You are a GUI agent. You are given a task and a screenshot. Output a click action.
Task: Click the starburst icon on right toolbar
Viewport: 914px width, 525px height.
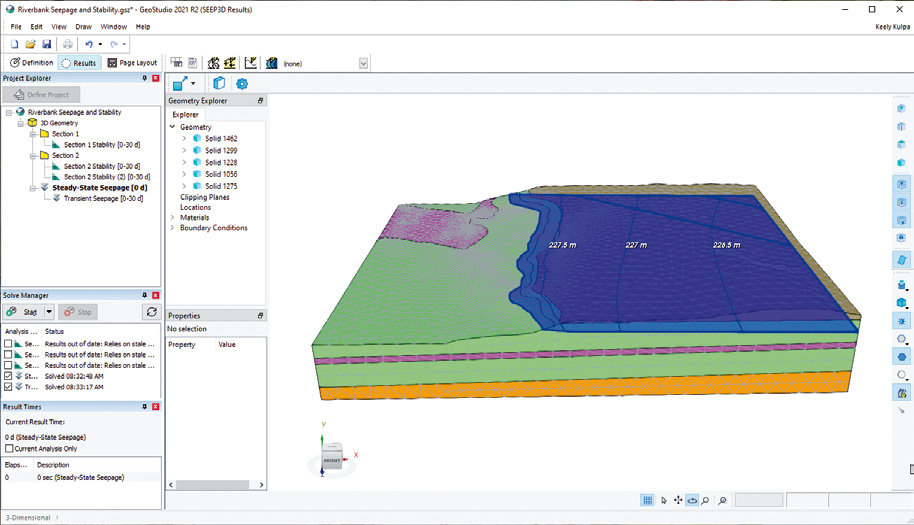click(x=902, y=321)
